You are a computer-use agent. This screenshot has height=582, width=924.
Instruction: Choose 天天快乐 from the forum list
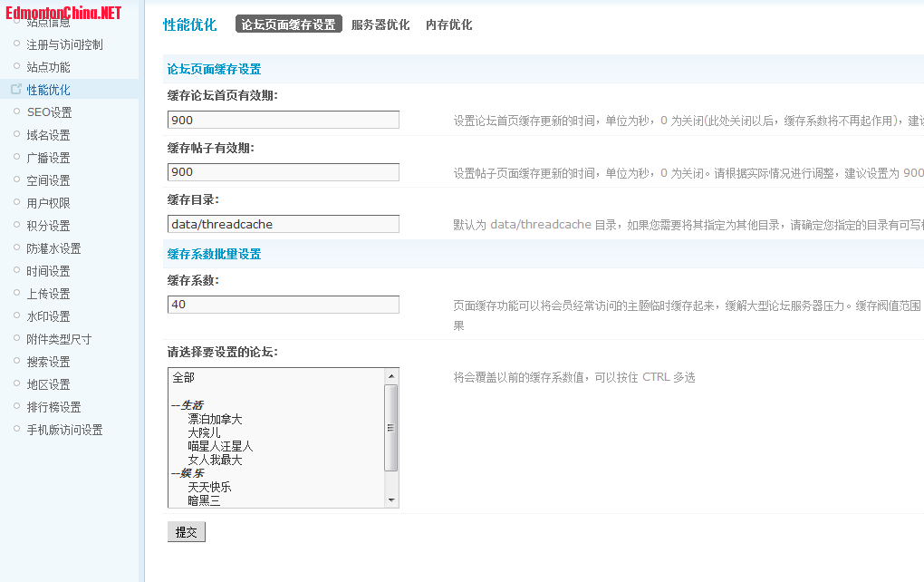coord(209,487)
